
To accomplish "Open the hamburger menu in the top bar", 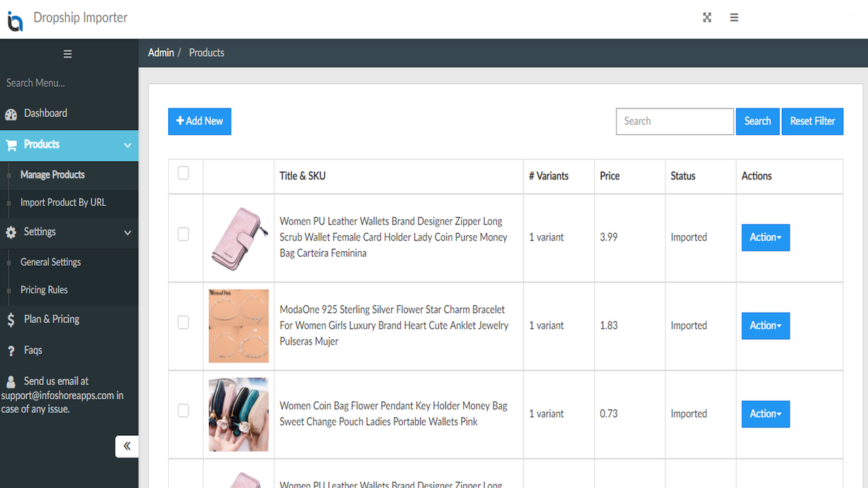I will coord(734,17).
